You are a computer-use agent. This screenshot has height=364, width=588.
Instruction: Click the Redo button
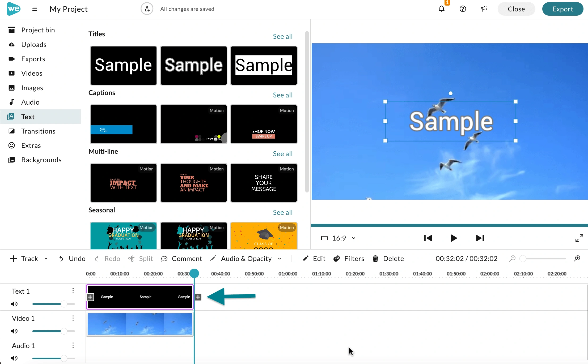pyautogui.click(x=107, y=259)
